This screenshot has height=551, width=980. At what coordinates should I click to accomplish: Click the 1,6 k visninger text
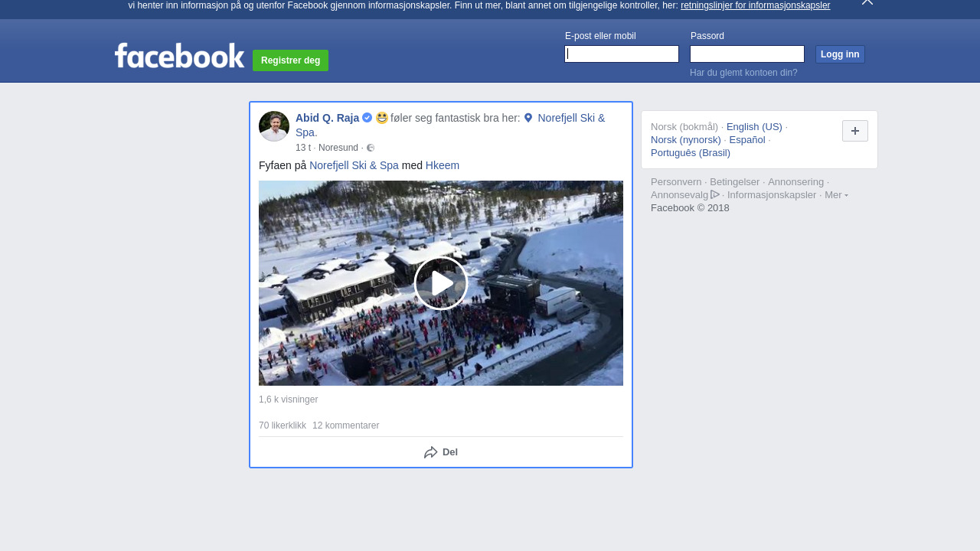(288, 399)
